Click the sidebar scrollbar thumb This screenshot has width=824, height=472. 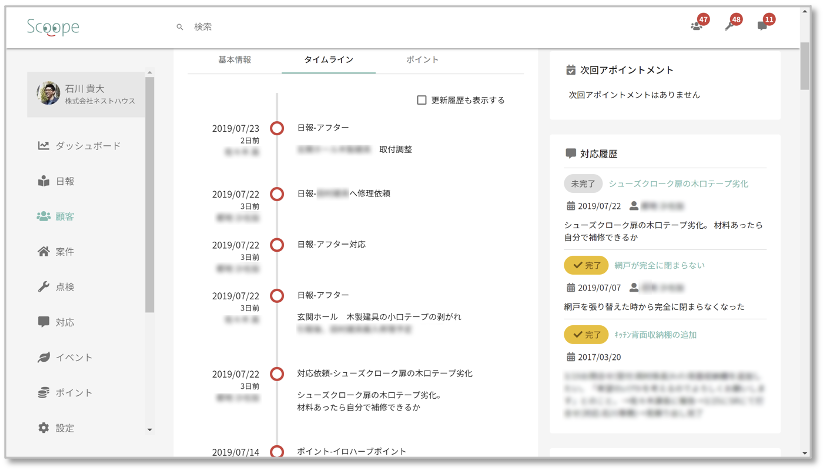click(150, 194)
